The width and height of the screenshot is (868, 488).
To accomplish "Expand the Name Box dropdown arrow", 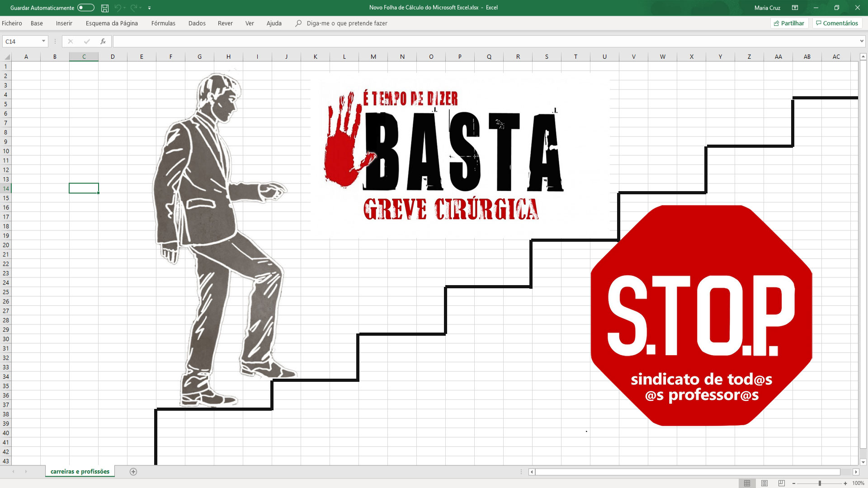I will pos(43,41).
